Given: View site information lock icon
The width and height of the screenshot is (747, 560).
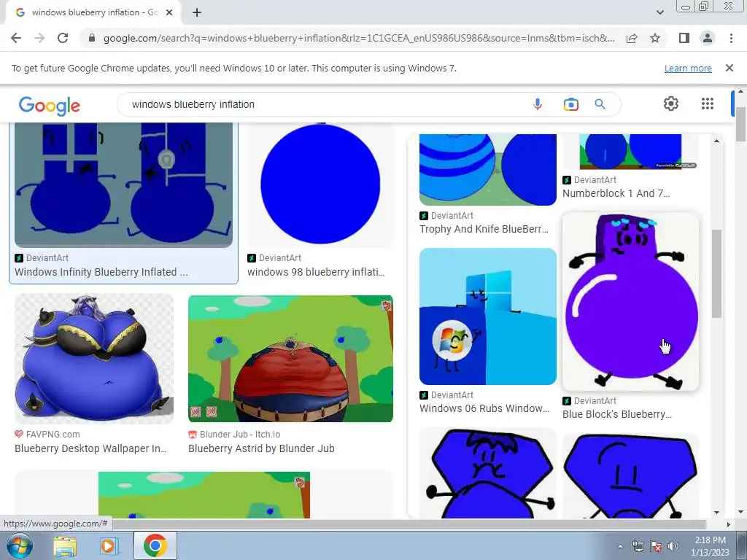Looking at the screenshot, I should pos(92,38).
